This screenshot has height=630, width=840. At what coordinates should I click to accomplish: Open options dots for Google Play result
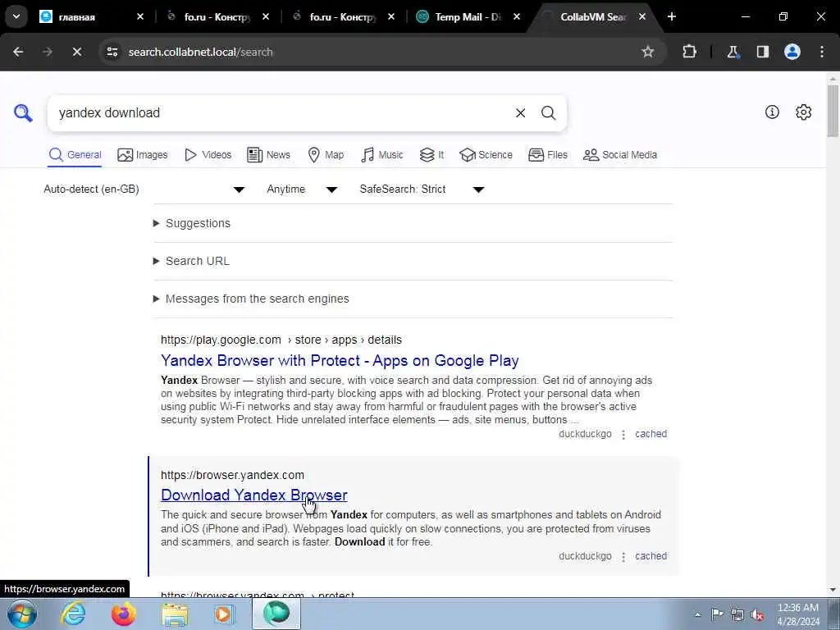tap(623, 435)
